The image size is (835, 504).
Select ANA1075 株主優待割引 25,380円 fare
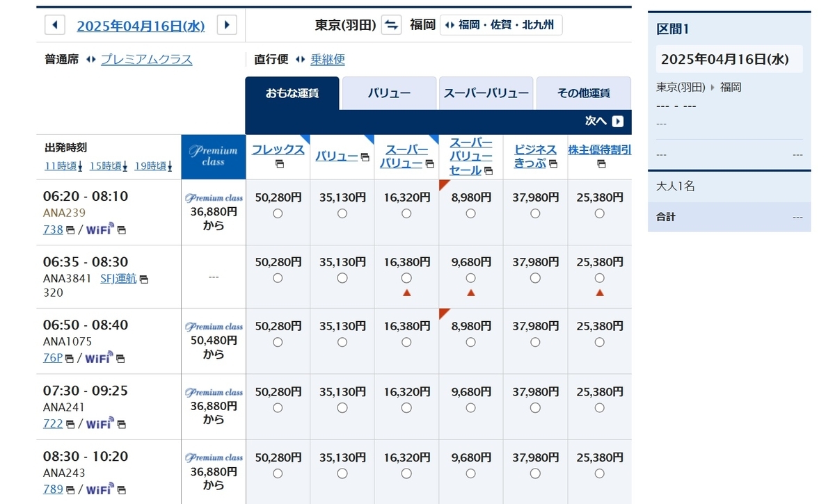pos(600,342)
